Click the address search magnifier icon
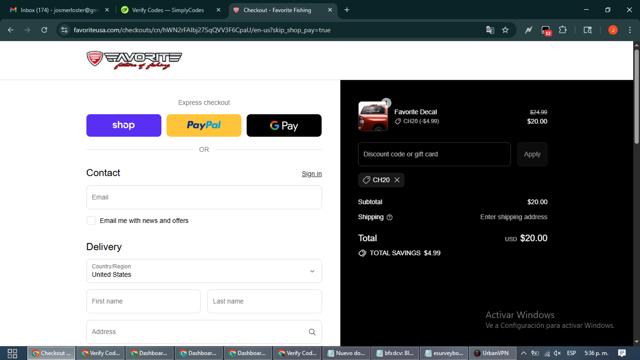The width and height of the screenshot is (640, 360). click(312, 332)
